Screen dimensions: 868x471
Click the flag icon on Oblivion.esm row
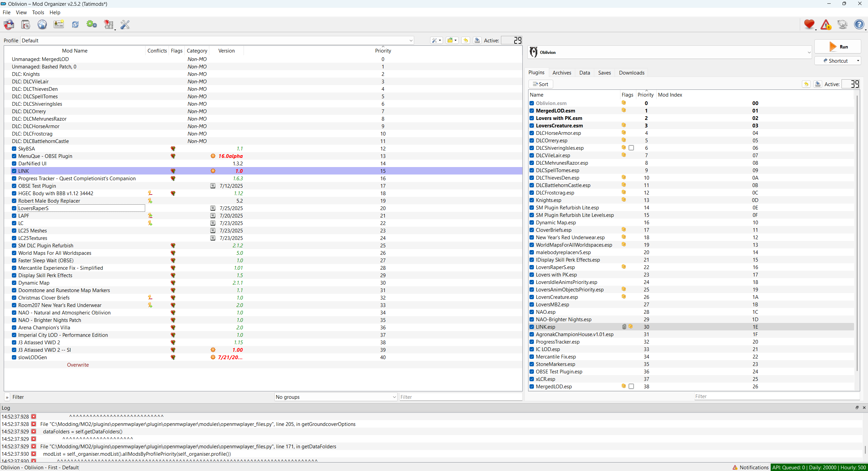(x=624, y=103)
